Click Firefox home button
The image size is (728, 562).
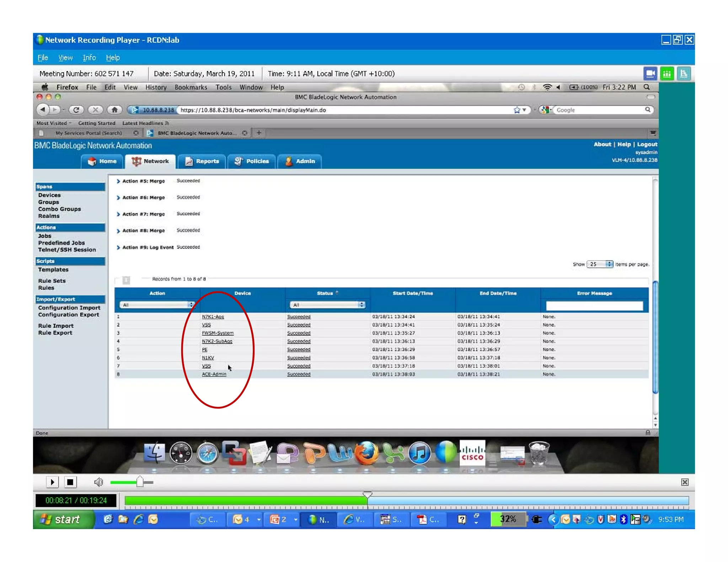pyautogui.click(x=114, y=110)
